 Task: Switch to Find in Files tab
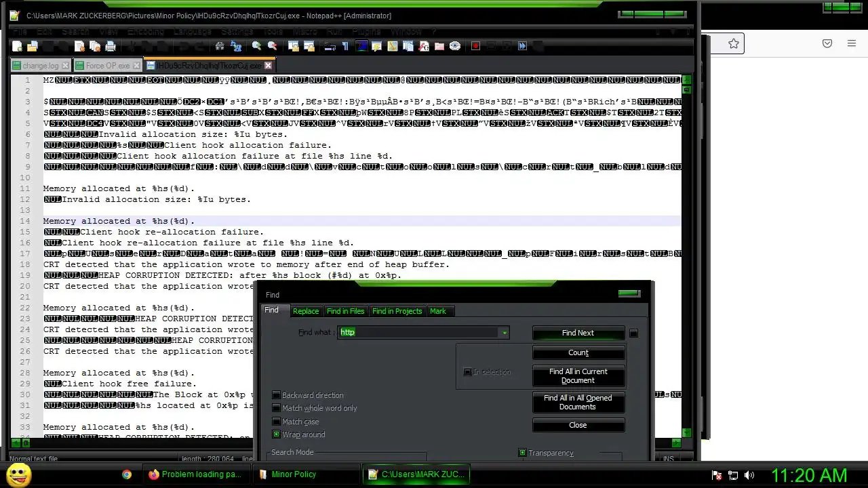click(345, 311)
